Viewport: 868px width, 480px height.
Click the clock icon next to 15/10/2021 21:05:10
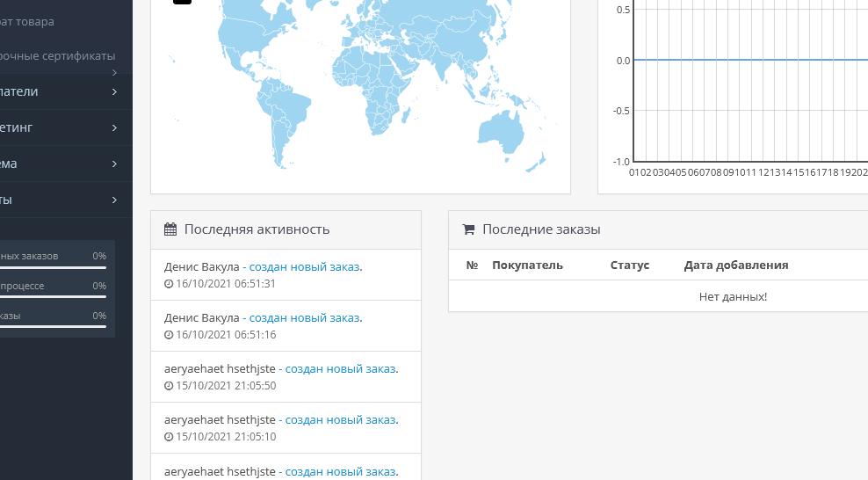point(169,437)
